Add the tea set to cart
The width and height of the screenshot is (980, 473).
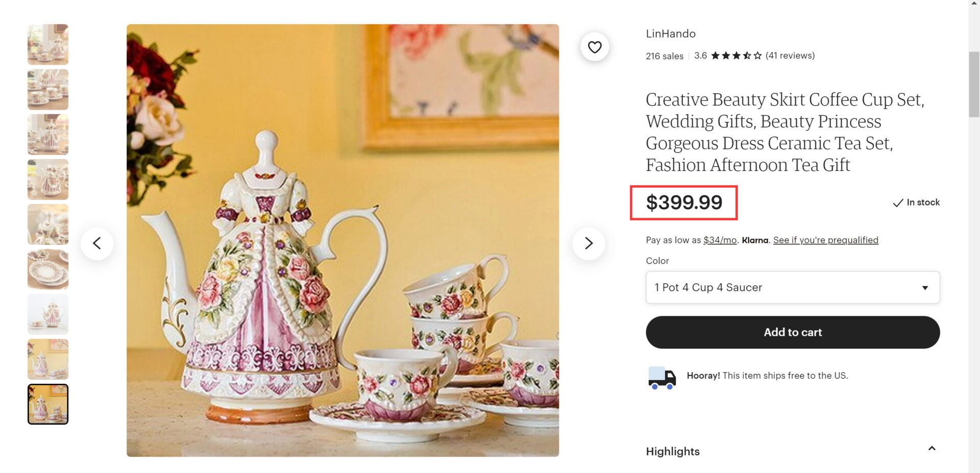coord(792,332)
